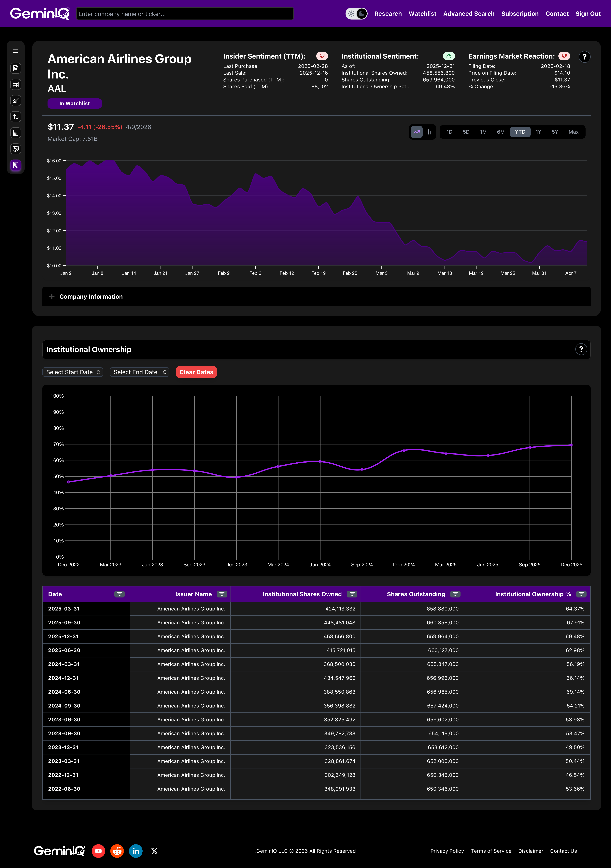
Task: Click the Clear Dates button
Action: pyautogui.click(x=196, y=372)
